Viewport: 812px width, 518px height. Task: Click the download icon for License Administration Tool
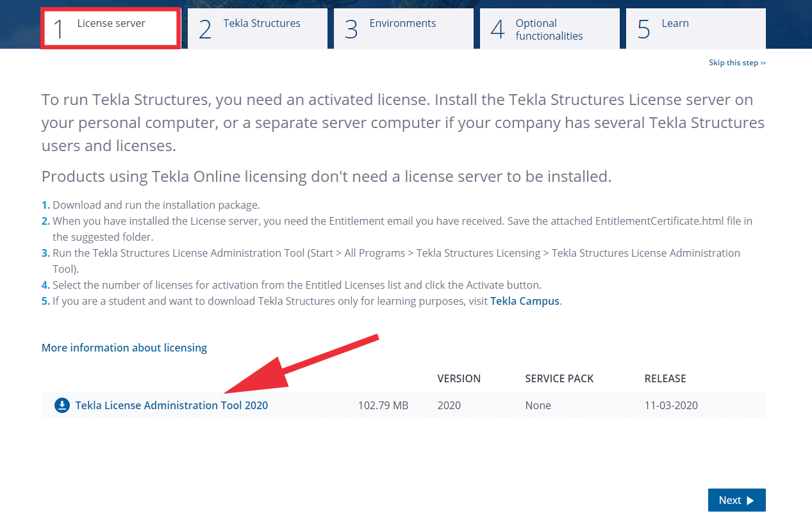pyautogui.click(x=62, y=405)
